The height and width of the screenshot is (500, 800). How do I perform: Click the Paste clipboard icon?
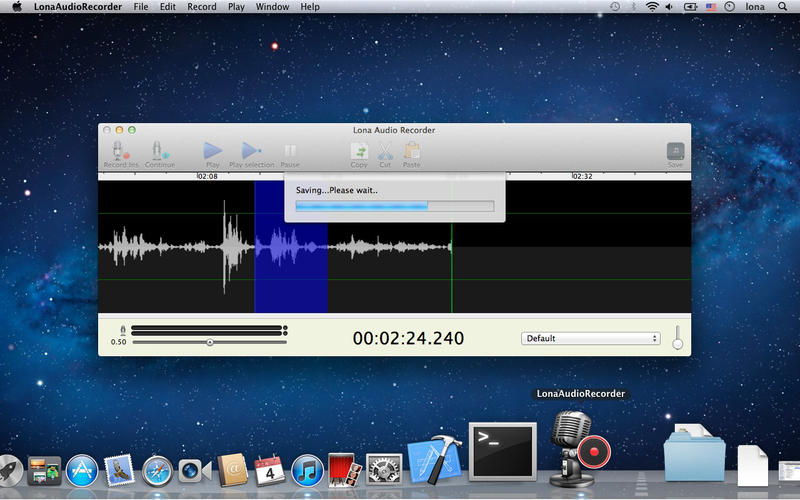tap(411, 151)
